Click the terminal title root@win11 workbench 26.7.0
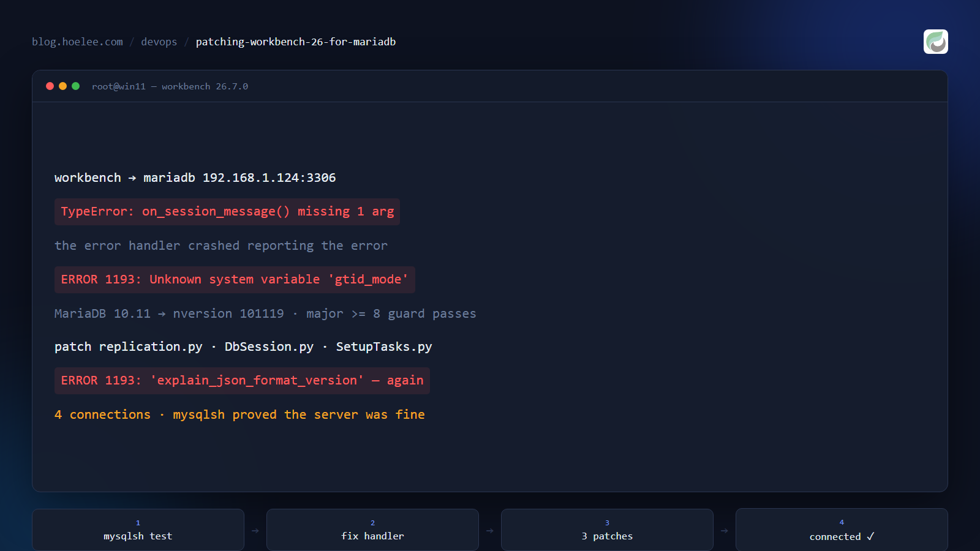The height and width of the screenshot is (551, 980). (170, 86)
